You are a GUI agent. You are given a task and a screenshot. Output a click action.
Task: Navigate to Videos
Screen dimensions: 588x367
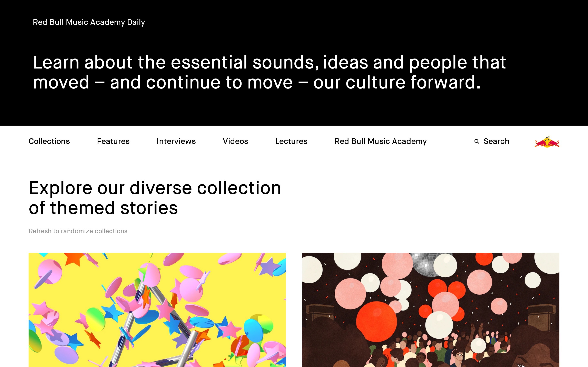click(235, 141)
